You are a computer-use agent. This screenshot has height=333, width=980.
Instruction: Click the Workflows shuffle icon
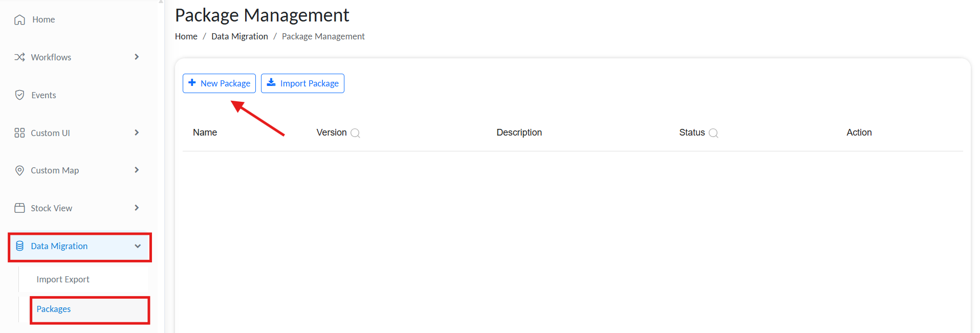19,57
